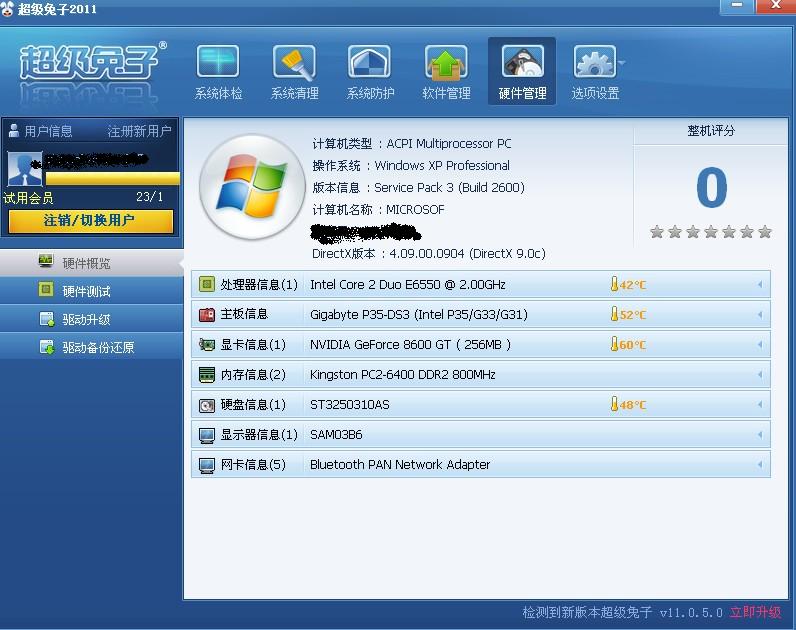Click the hard disk 48°C thermometer icon
Image resolution: width=796 pixels, height=630 pixels.
click(614, 404)
